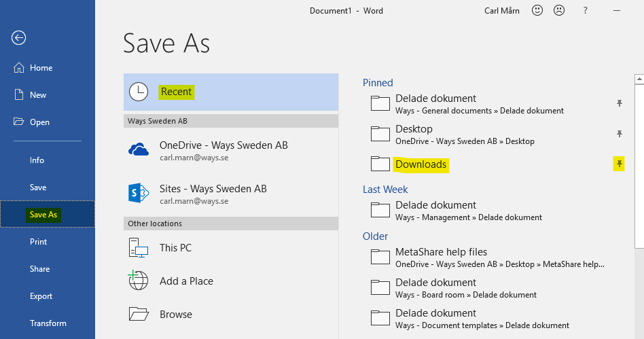This screenshot has height=339, width=644.
Task: Click the smiley face feedback icon
Action: pos(537,10)
